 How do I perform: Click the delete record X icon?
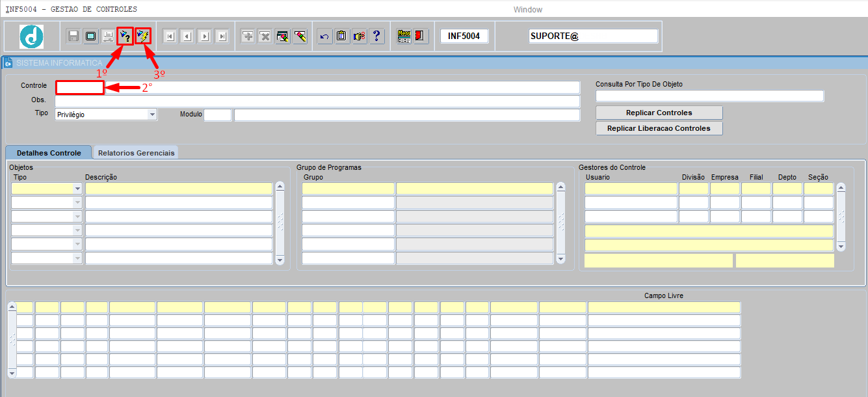tap(265, 36)
